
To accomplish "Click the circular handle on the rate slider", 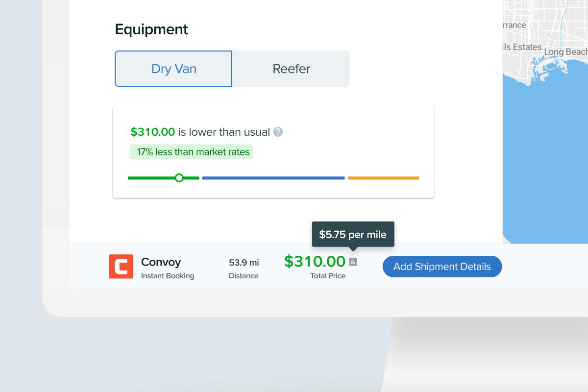I will point(179,178).
